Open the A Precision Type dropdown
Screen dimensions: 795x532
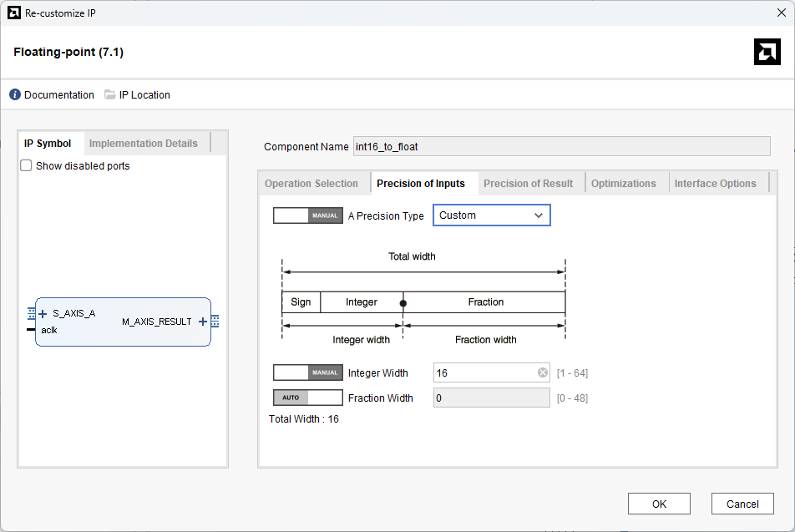click(x=491, y=215)
